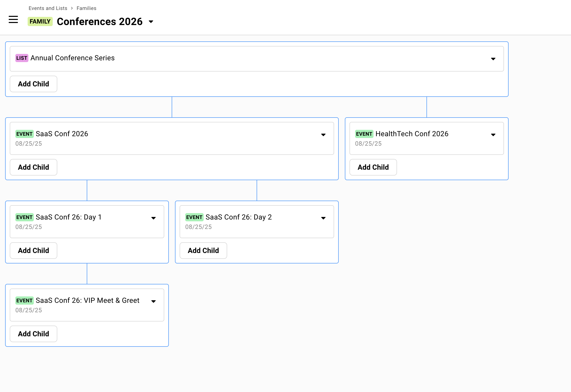Click the EVENT badge on SaaS Conf 2026
The height and width of the screenshot is (392, 571).
pos(25,134)
